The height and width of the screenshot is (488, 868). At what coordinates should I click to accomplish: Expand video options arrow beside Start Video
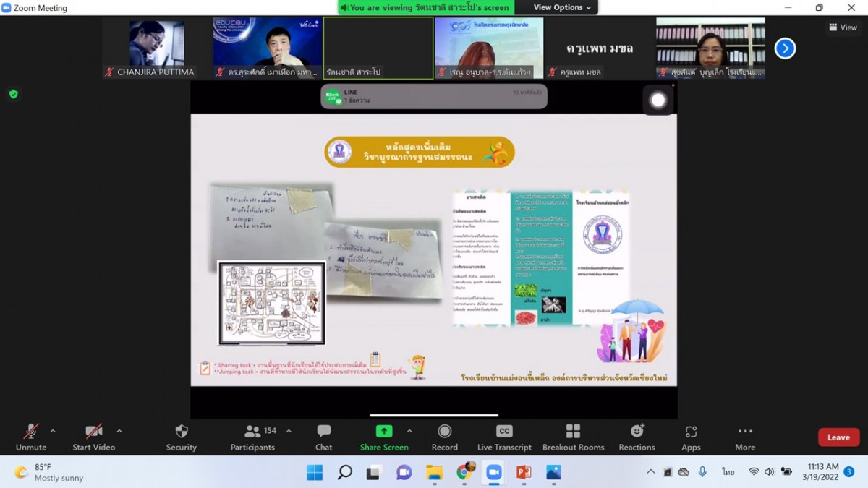click(x=119, y=431)
